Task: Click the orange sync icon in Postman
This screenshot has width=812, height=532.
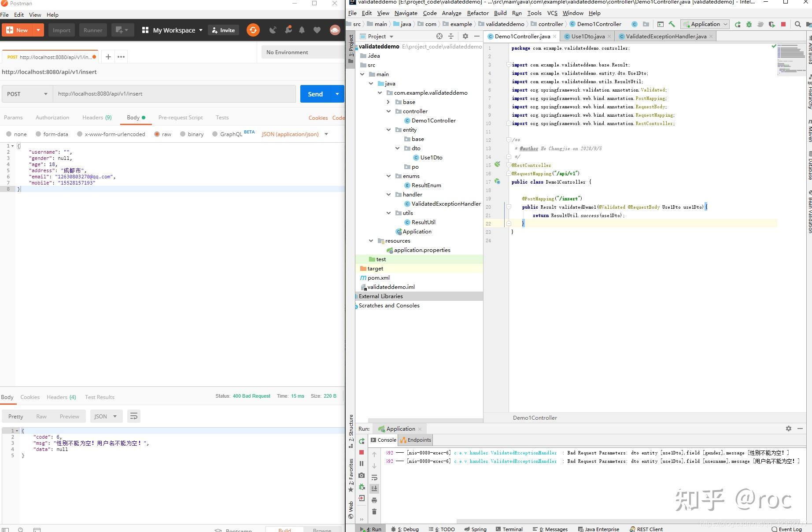Action: pos(253,30)
